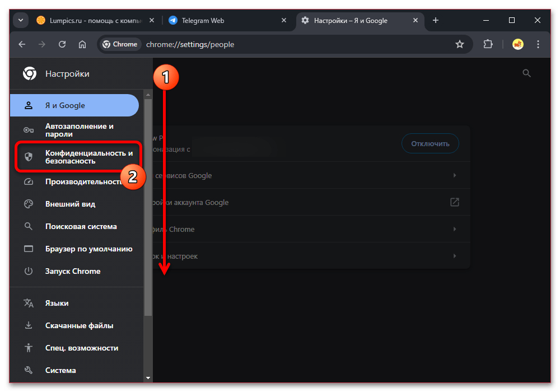Go to the browser home page icon

[82, 44]
